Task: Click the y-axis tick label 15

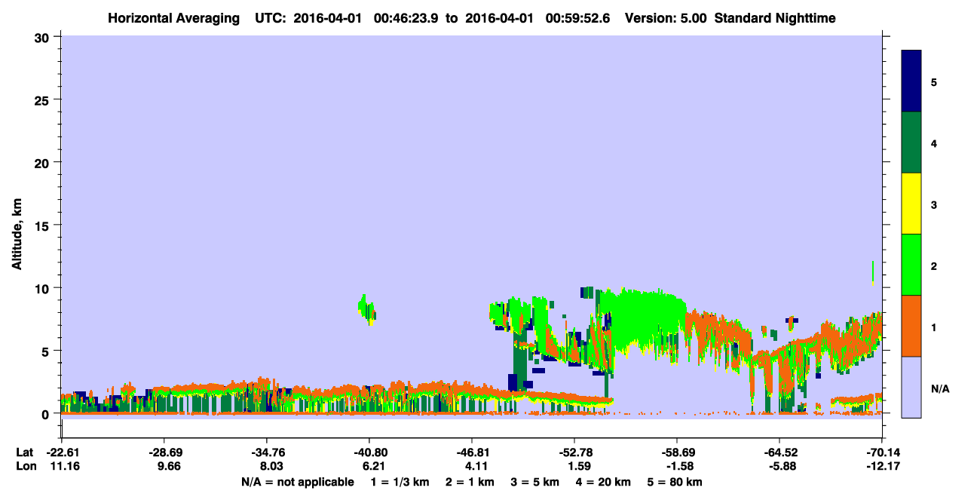Action: pyautogui.click(x=44, y=225)
